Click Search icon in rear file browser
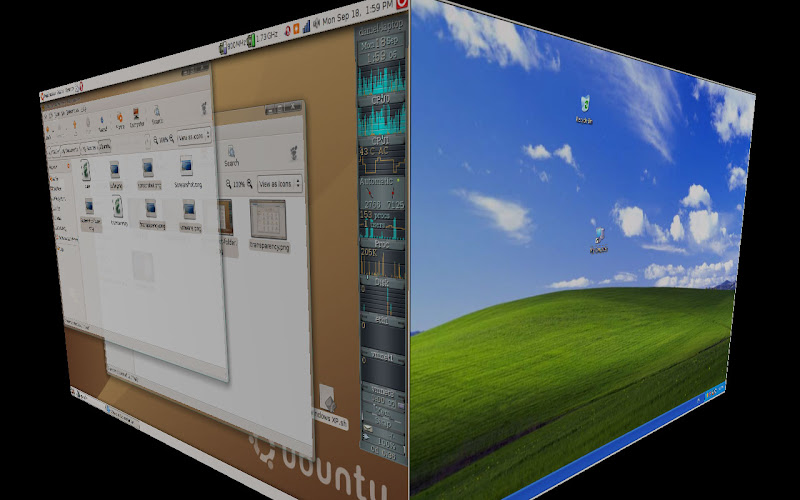Viewport: 800px width, 500px height. 231,156
